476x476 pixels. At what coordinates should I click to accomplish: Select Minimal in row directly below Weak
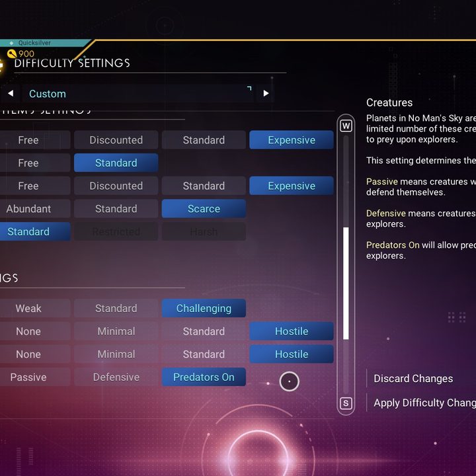[x=116, y=331]
